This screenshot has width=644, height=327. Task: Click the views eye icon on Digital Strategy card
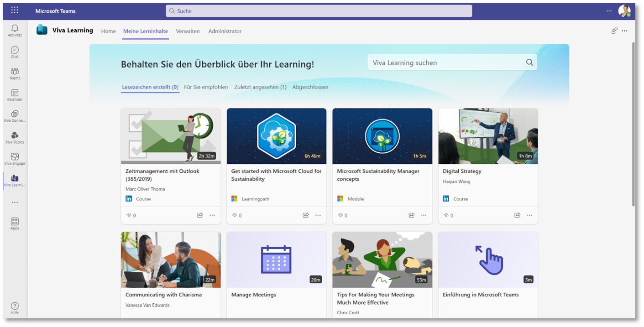click(446, 215)
